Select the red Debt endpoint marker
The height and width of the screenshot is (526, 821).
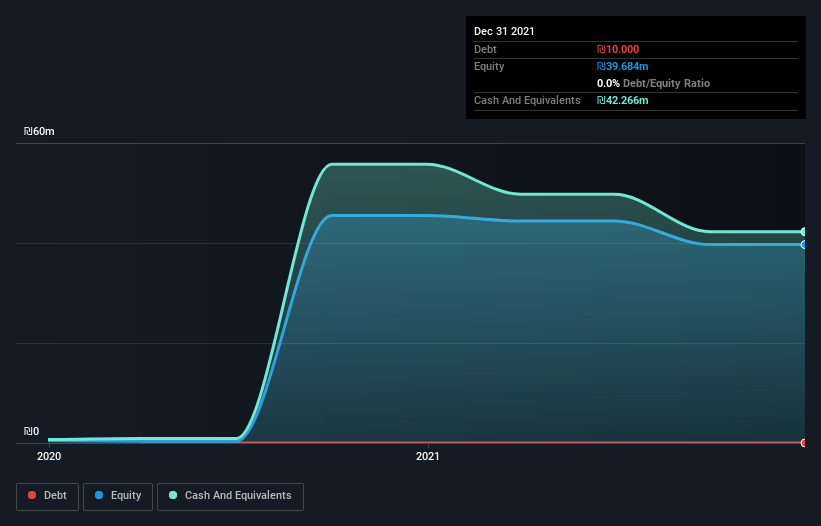(804, 443)
